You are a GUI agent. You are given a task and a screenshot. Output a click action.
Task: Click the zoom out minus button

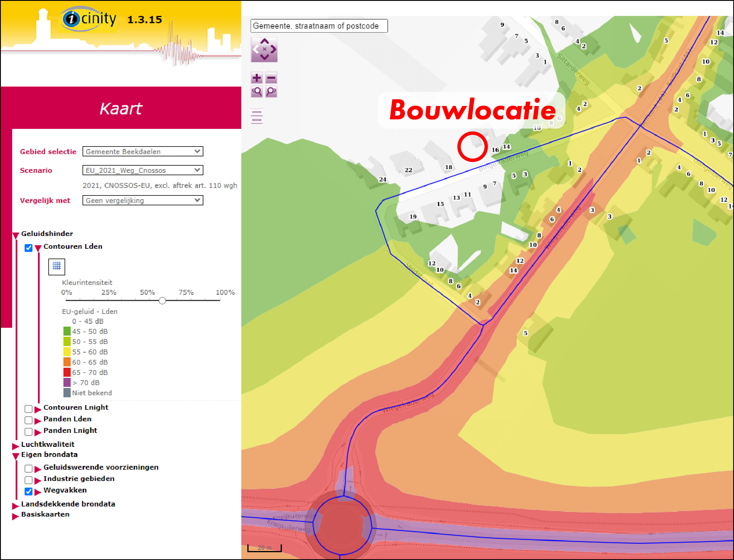[x=271, y=78]
